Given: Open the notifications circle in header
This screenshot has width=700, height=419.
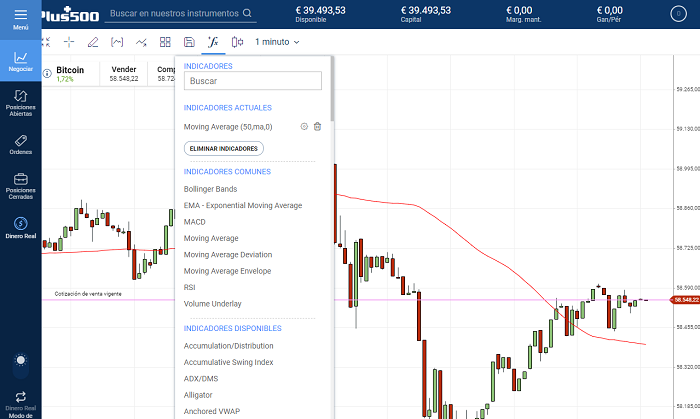Looking at the screenshot, I should (x=678, y=14).
